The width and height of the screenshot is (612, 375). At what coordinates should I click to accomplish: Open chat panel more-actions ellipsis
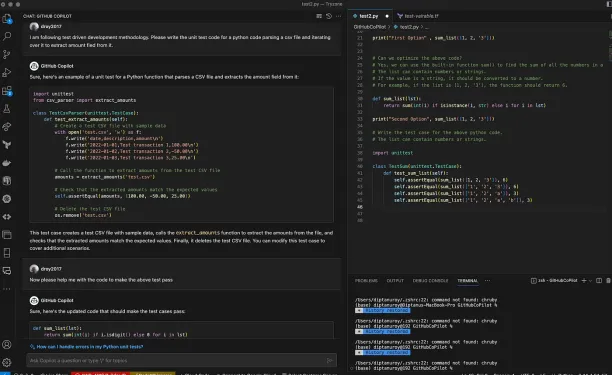pos(338,16)
